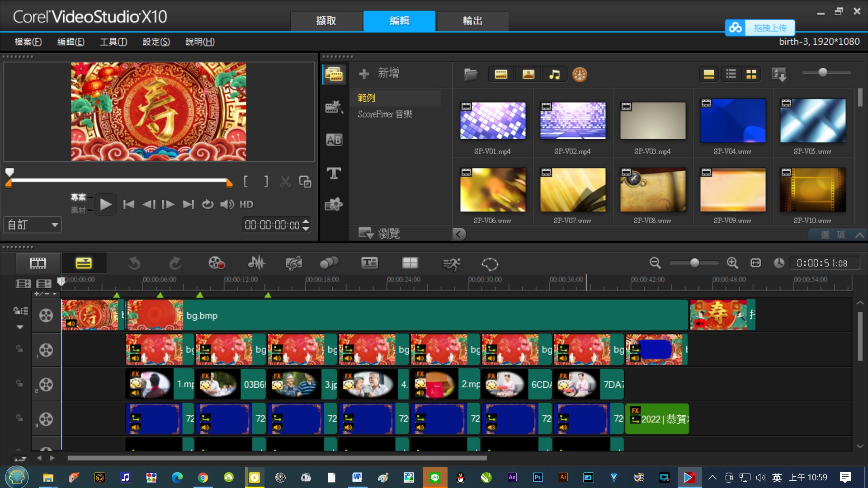868x488 pixels.
Task: Toggle ripple editing on the video track
Action: tap(21, 310)
